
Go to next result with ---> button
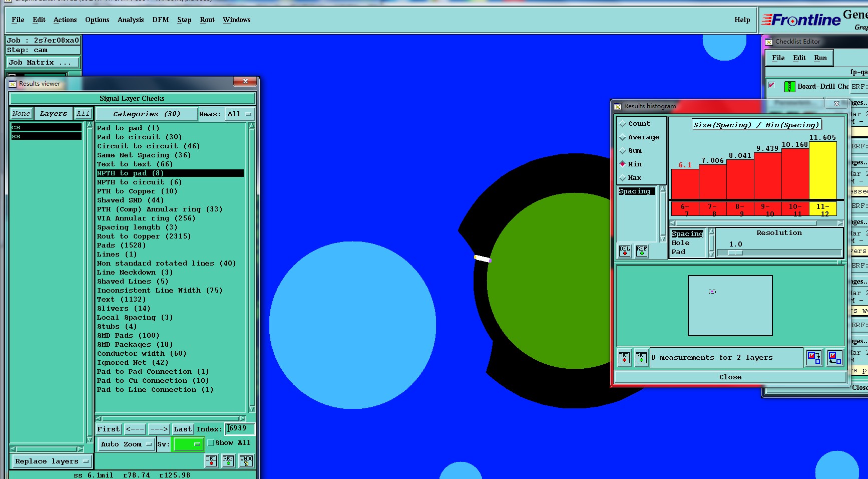tap(159, 429)
